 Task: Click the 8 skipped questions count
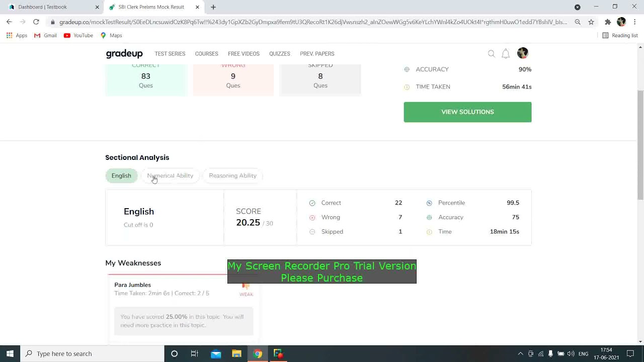click(x=320, y=76)
